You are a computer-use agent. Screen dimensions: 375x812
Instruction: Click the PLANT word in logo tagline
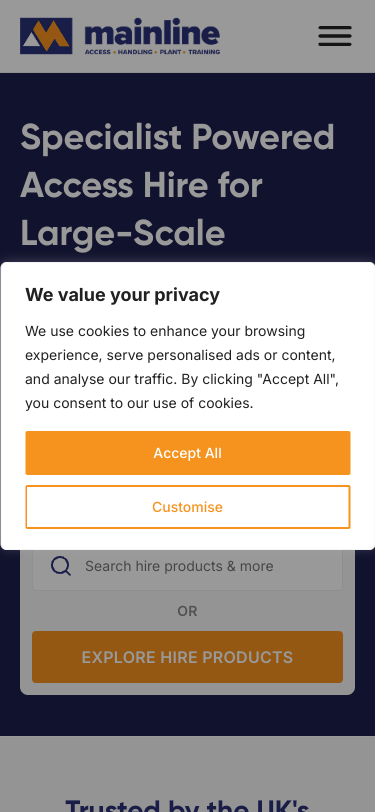click(x=170, y=52)
